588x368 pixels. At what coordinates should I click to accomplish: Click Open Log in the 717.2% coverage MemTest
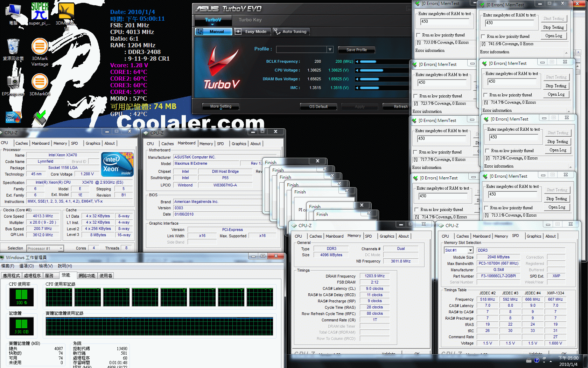click(558, 150)
